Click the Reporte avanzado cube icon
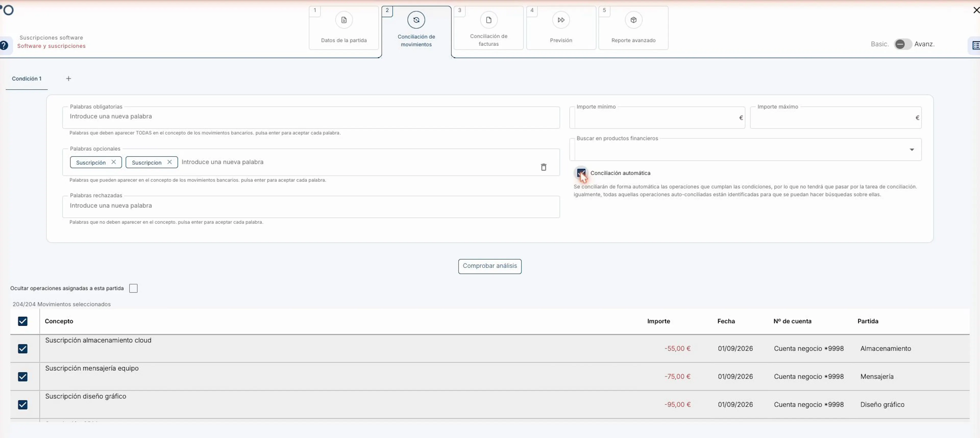Viewport: 980px width, 438px height. pos(633,20)
